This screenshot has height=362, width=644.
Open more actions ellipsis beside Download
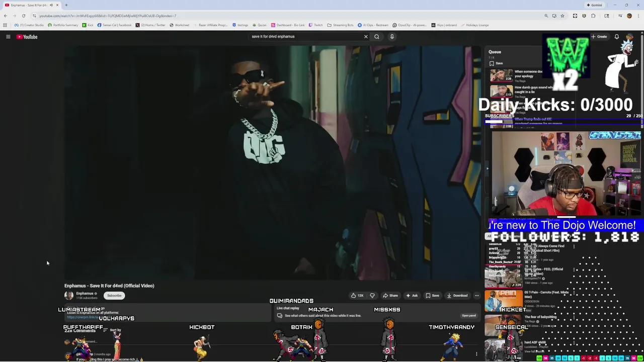477,296
